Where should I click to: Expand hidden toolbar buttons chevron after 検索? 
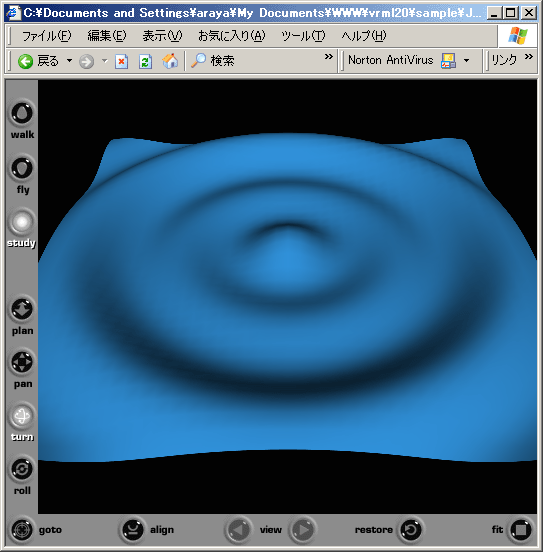click(329, 57)
